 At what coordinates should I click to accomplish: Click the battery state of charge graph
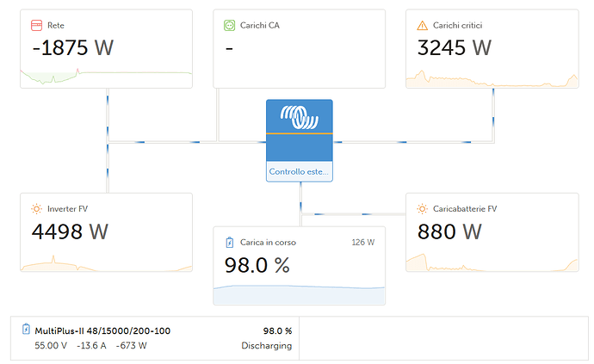(x=300, y=294)
